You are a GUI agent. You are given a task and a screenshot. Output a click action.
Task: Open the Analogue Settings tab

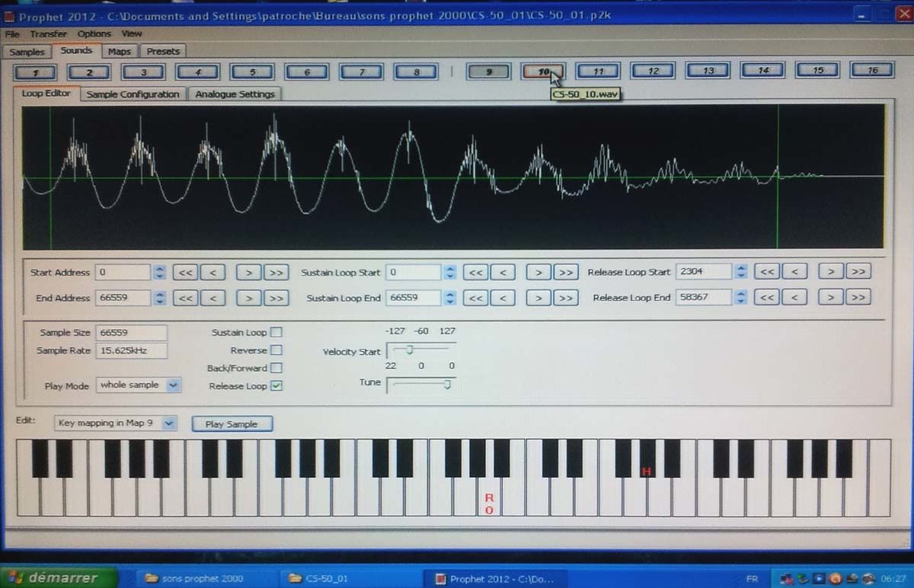pyautogui.click(x=235, y=94)
